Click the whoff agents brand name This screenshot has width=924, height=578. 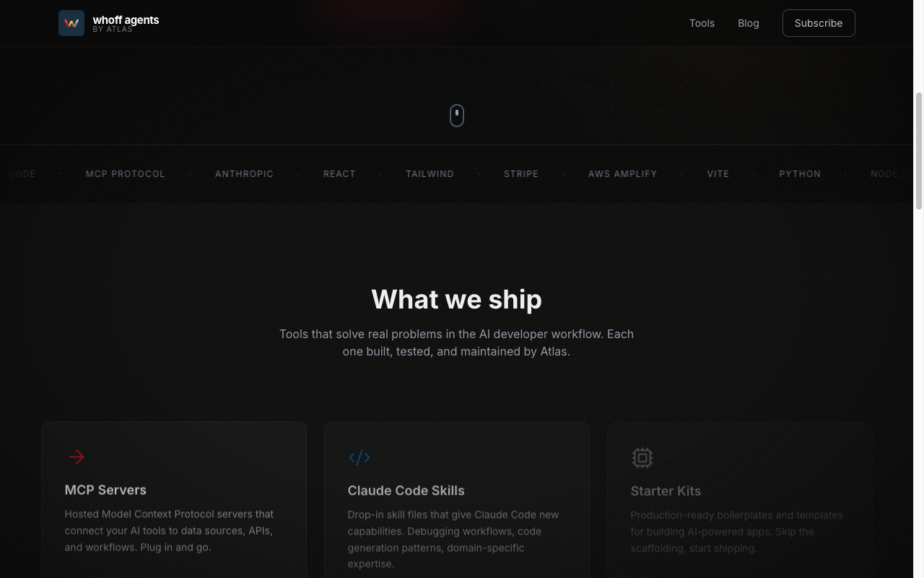coord(126,20)
